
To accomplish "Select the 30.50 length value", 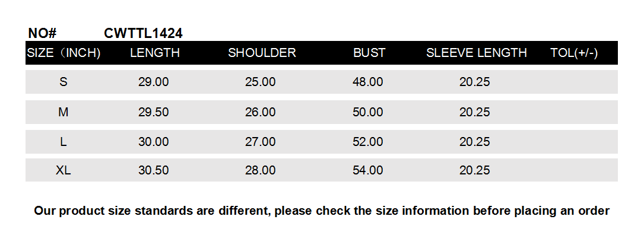I will [x=154, y=170].
